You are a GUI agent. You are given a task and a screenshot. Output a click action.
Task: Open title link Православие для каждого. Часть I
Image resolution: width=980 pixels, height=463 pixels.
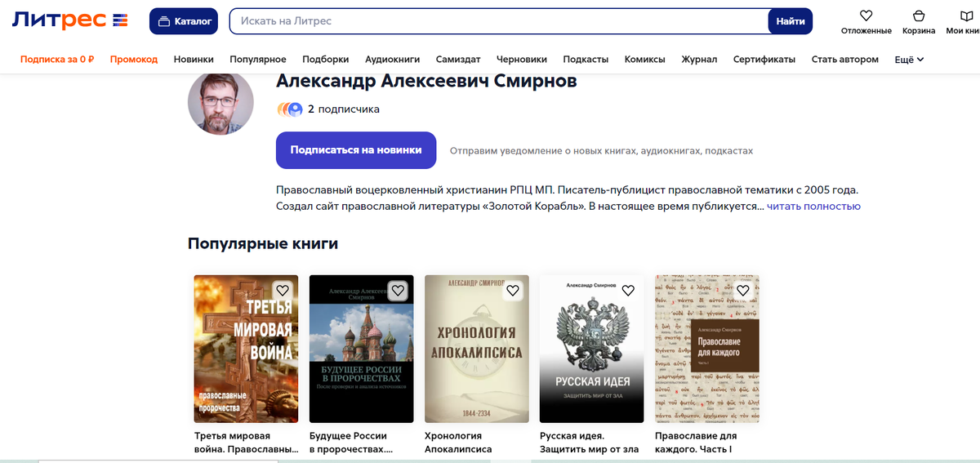[x=696, y=443]
